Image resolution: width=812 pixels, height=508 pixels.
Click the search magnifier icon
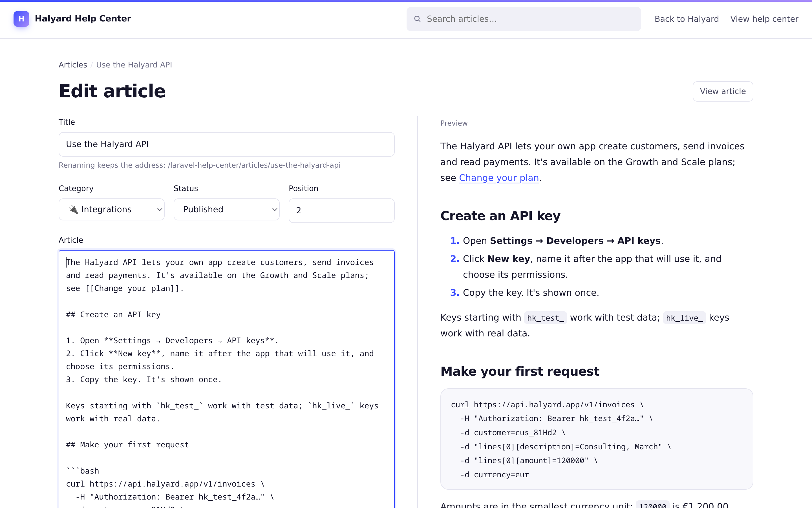coord(417,19)
